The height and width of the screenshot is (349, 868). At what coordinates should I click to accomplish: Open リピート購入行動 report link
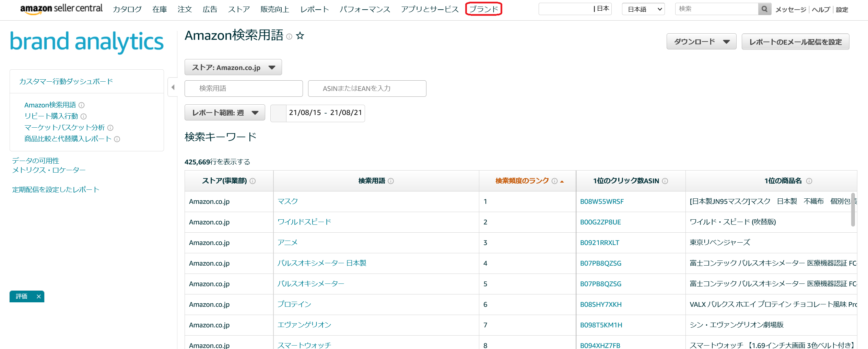coord(51,116)
